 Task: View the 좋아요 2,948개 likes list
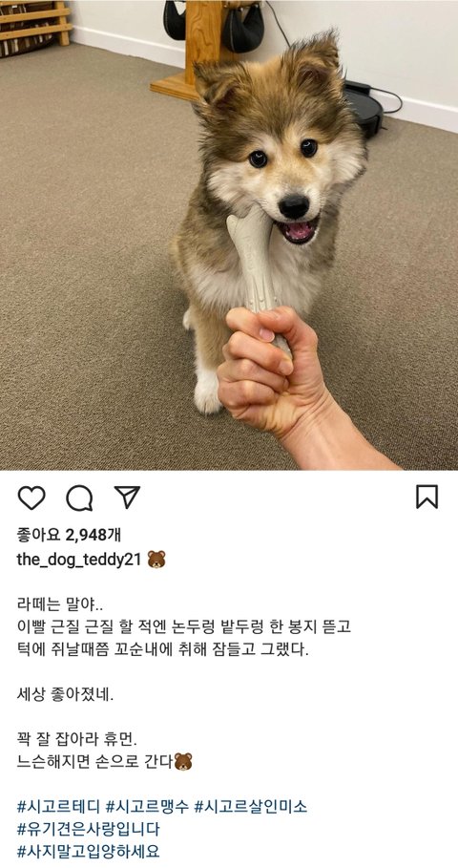pyautogui.click(x=69, y=535)
